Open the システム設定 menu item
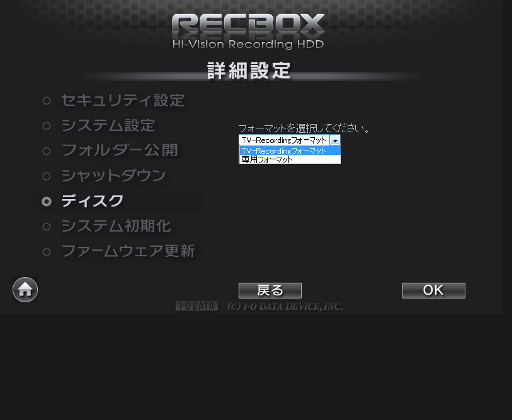Image resolution: width=512 pixels, height=420 pixels. click(x=108, y=125)
